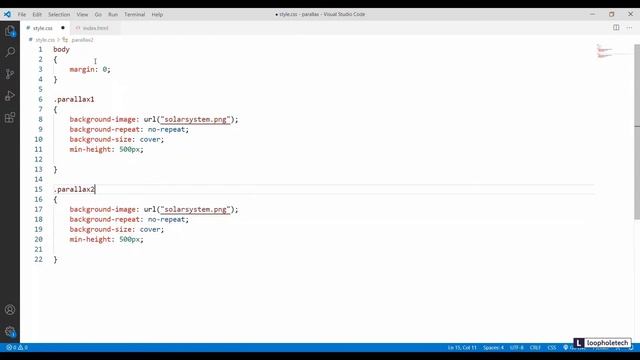Click the CSS language mode status item
Screen dimensions: 640x360
pyautogui.click(x=551, y=347)
